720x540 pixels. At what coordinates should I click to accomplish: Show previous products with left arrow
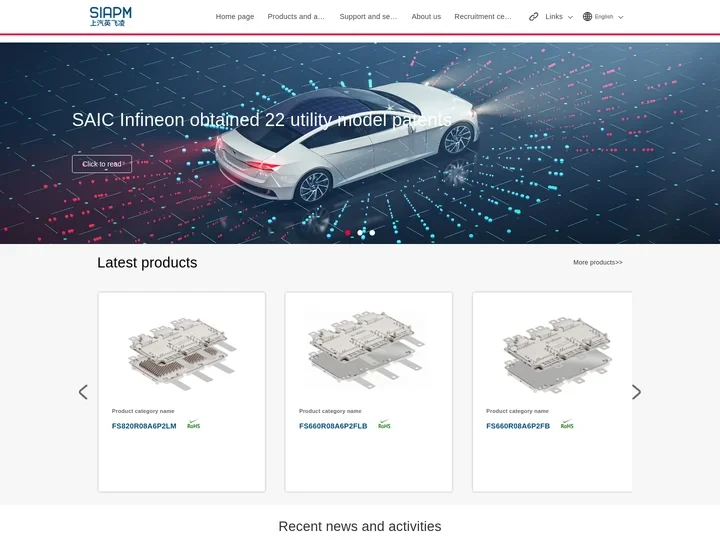(x=83, y=392)
